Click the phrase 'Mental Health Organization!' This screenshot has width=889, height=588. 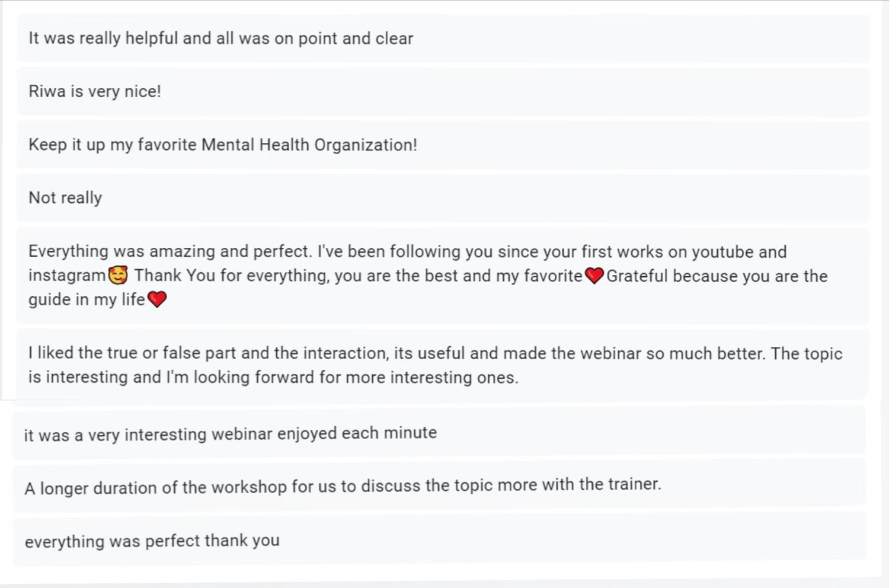[x=309, y=145]
